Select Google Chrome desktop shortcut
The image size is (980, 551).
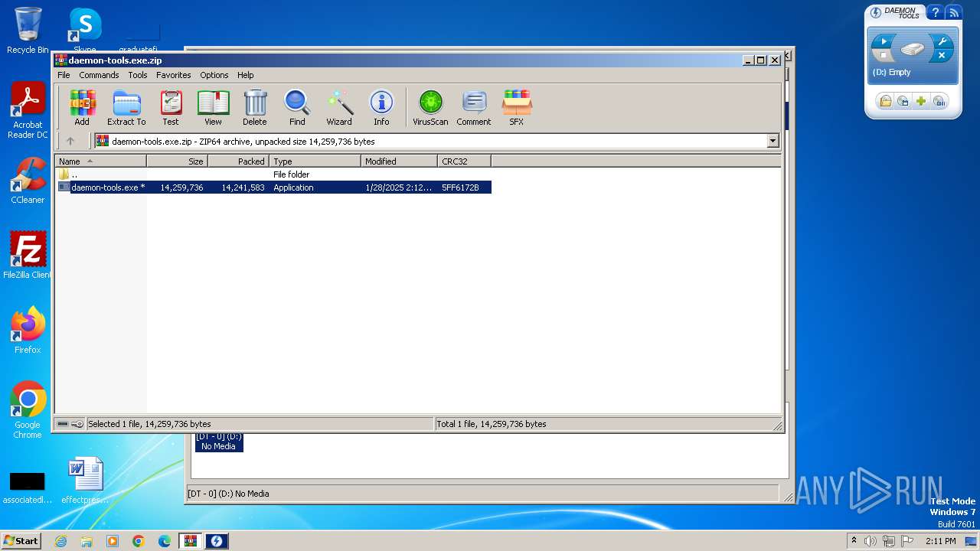coord(28,410)
